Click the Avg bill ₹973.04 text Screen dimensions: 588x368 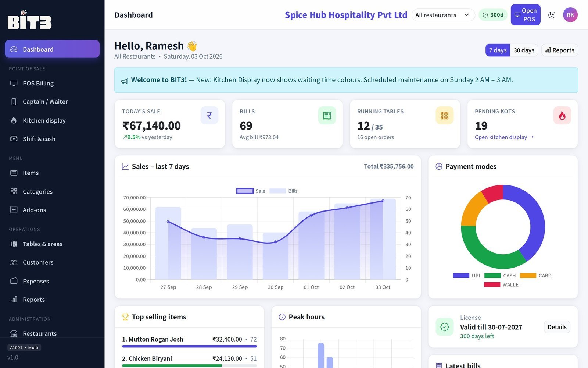pos(259,137)
